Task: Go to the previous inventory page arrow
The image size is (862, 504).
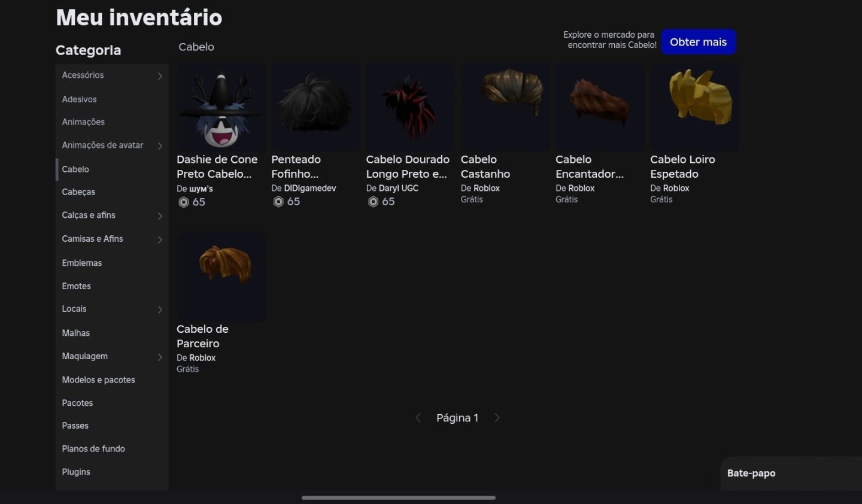Action: (418, 418)
